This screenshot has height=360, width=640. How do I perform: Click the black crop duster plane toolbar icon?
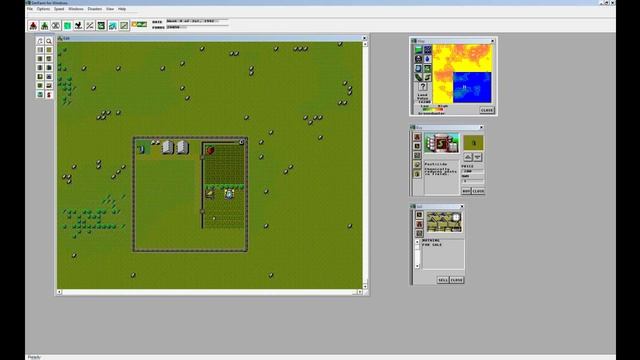78,26
